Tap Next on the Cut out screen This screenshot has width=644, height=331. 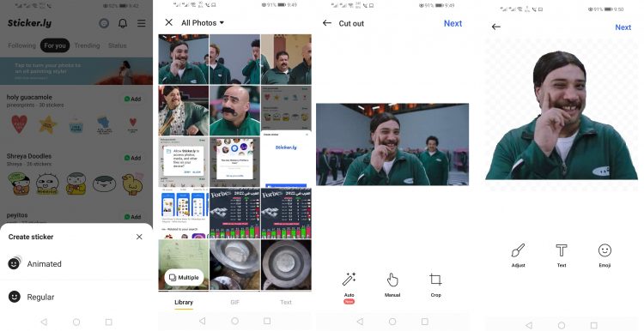(x=453, y=23)
